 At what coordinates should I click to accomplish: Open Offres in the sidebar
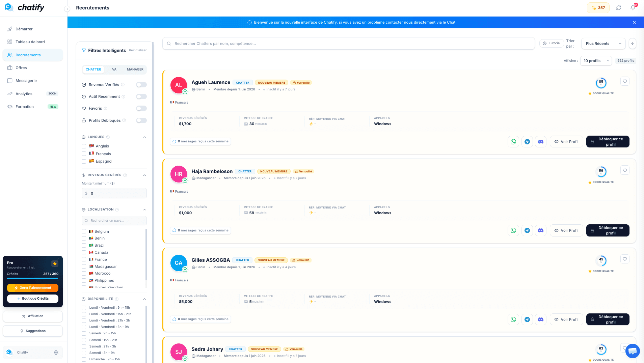click(x=33, y=68)
